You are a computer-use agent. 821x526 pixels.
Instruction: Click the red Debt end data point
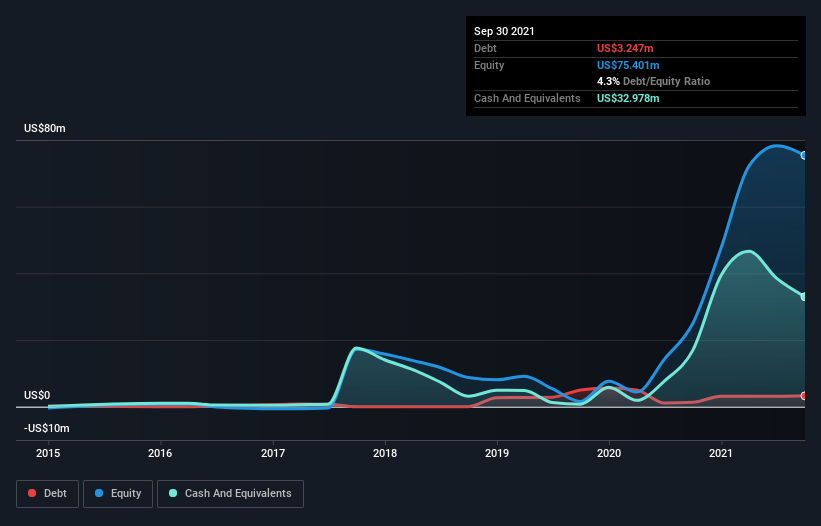click(804, 396)
